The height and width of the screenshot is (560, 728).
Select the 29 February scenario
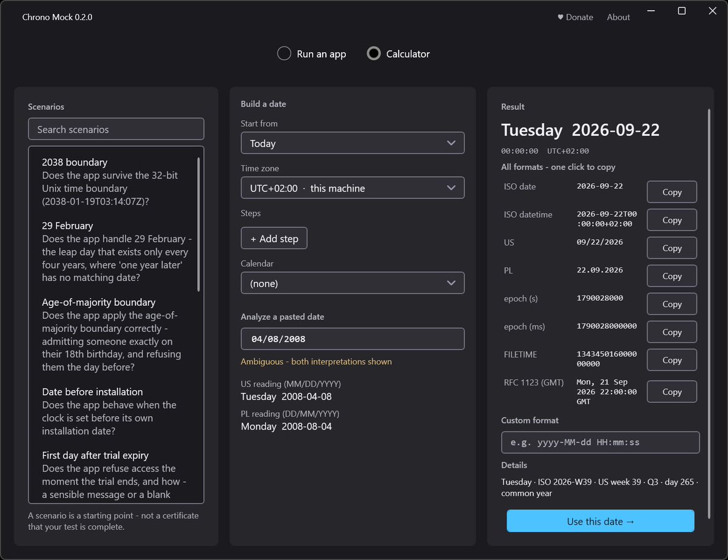[115, 252]
